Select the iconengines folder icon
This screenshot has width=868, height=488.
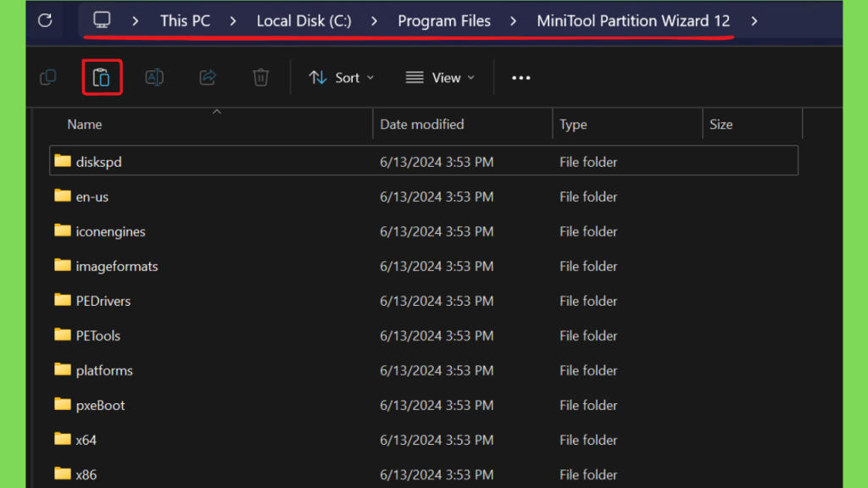(63, 230)
